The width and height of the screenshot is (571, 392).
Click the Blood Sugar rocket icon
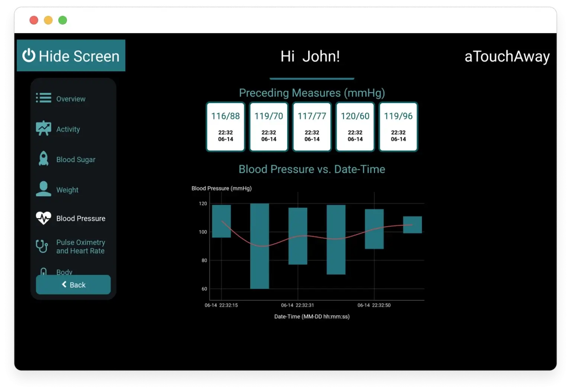pos(43,159)
